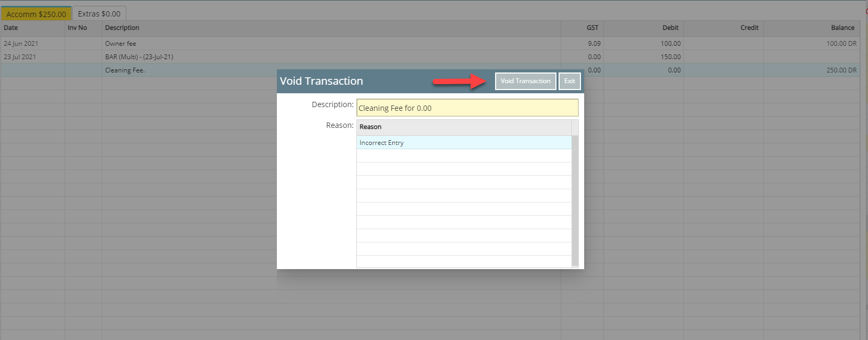Viewport: 868px width, 340px height.
Task: Click the Void Transaction dialog title
Action: pos(321,81)
